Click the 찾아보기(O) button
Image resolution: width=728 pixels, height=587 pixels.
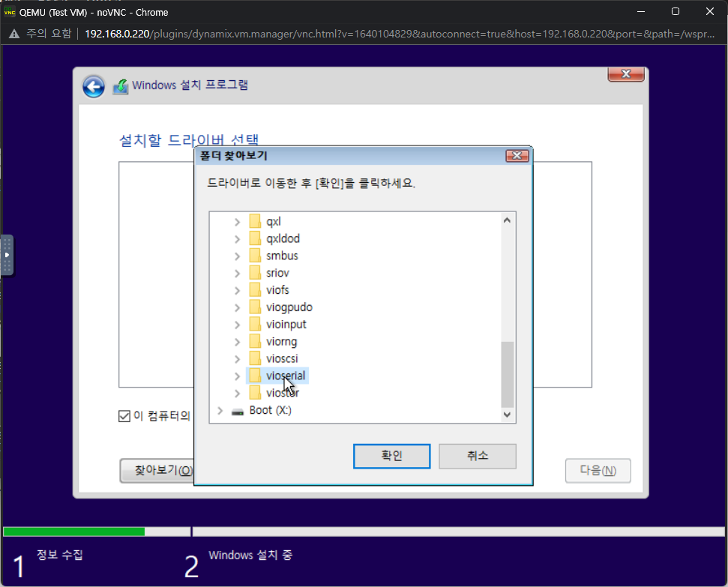click(x=157, y=471)
